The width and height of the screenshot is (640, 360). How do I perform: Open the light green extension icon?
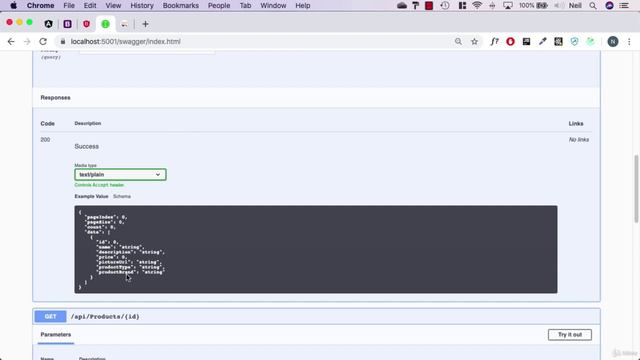pos(590,42)
